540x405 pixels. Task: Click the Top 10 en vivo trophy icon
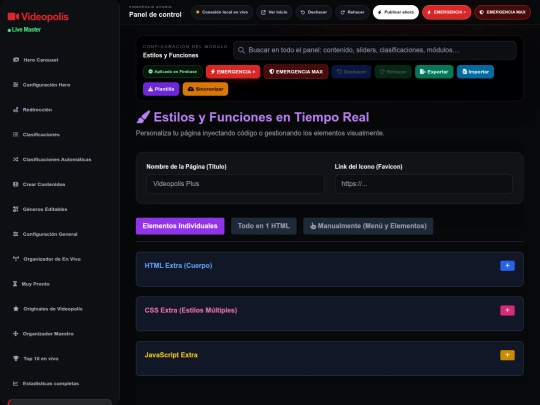[16, 359]
